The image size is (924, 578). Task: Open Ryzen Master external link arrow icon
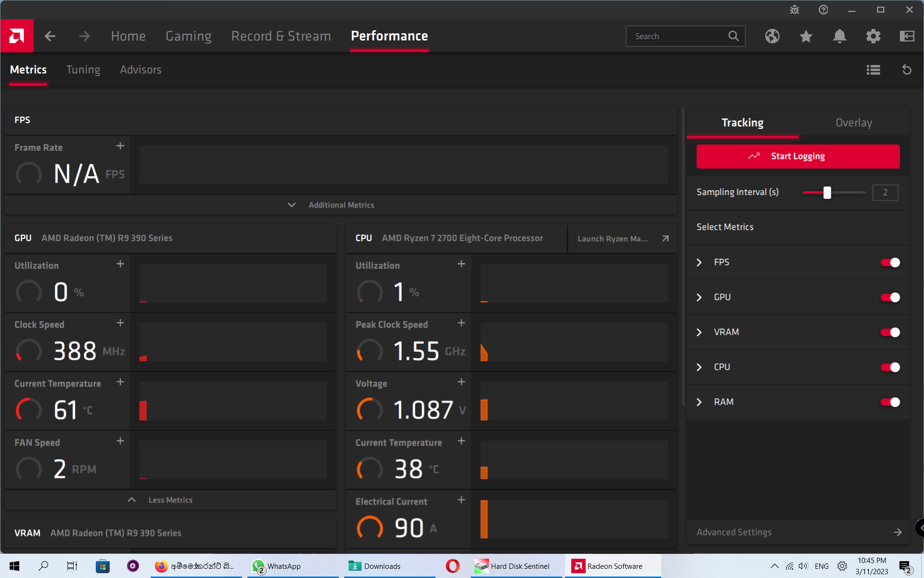coord(666,238)
